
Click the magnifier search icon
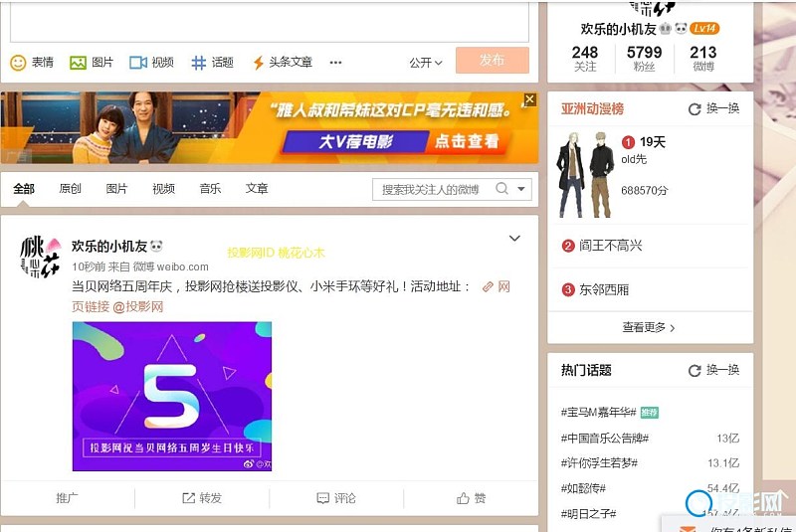(501, 189)
